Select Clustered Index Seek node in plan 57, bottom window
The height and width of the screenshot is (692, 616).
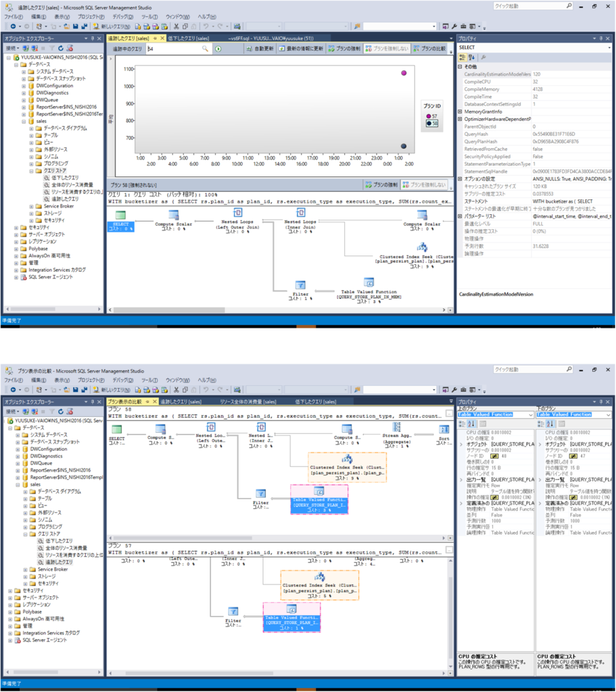(x=320, y=585)
